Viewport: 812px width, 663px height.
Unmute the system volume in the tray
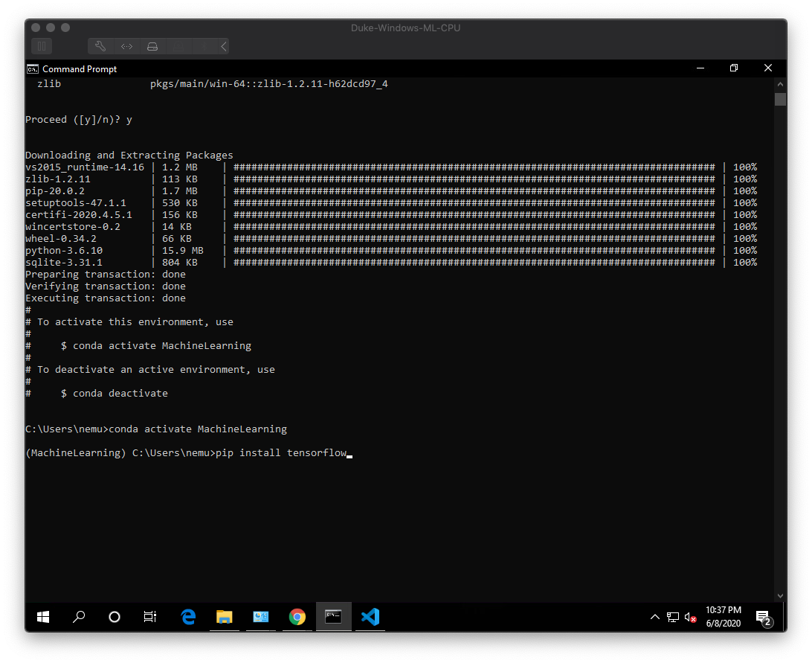click(x=689, y=617)
